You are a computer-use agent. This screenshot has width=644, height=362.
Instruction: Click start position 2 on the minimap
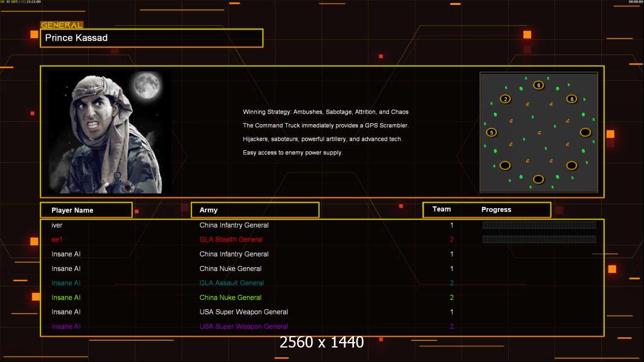coord(506,99)
